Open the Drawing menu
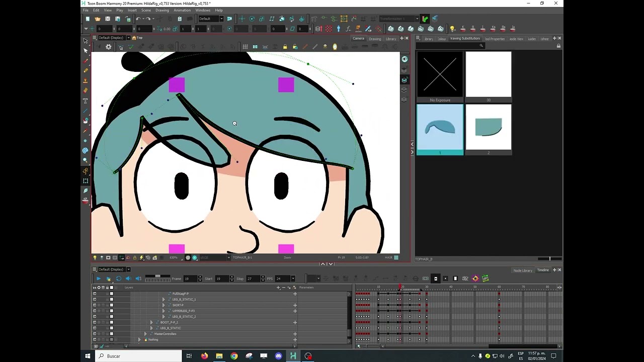Screen dimensions: 644x362 pos(162,10)
